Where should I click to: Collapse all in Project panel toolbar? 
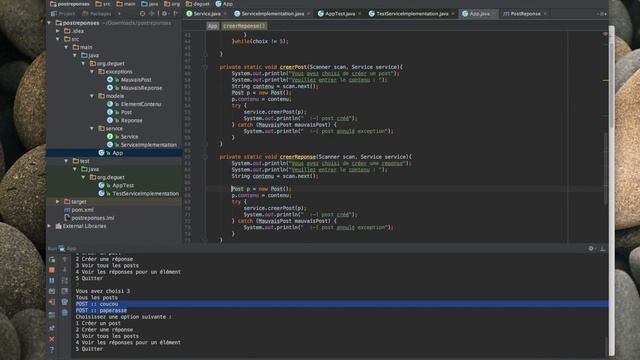click(151, 13)
